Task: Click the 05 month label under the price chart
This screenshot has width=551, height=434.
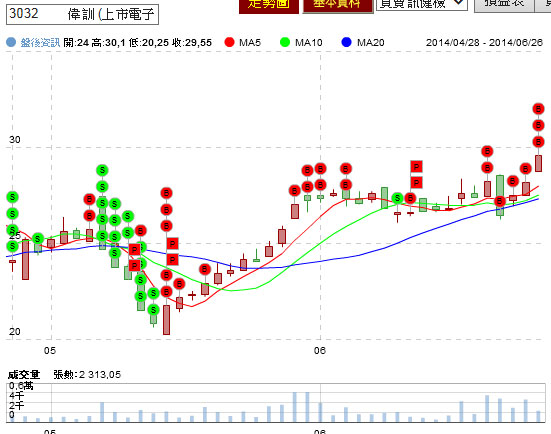Action: click(50, 350)
